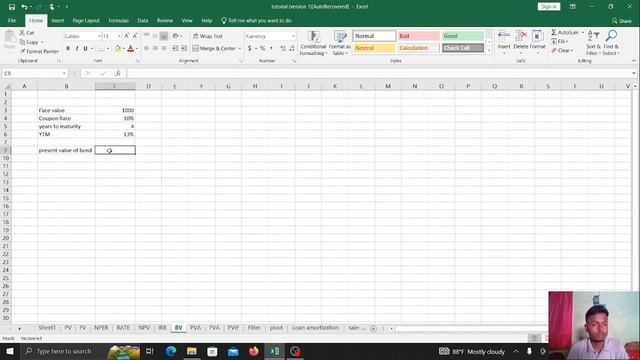Image resolution: width=640 pixels, height=360 pixels.
Task: Apply the Good cell style
Action: click(463, 36)
